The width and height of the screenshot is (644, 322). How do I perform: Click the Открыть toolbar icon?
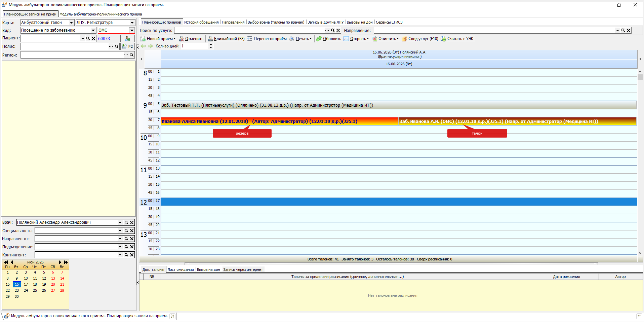(x=346, y=39)
